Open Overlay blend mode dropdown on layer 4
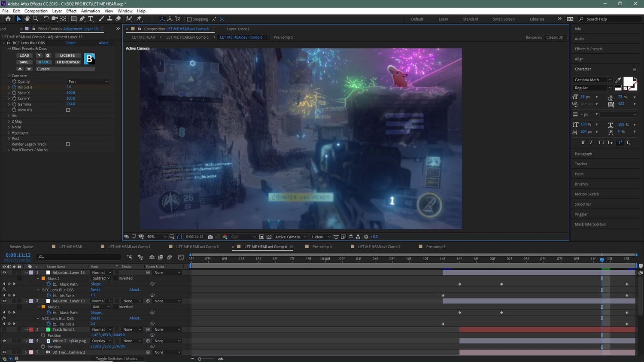Viewport: 644px width, 362px height. point(101,341)
